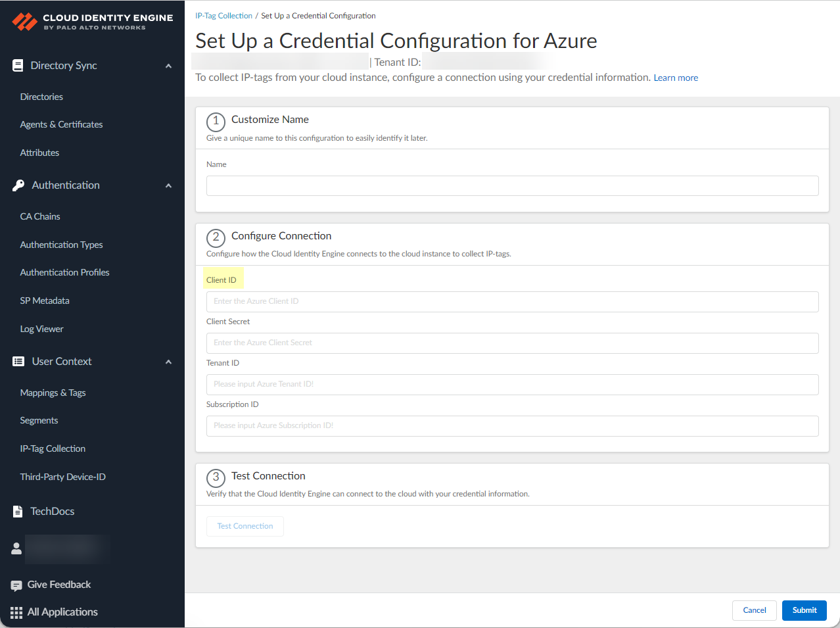Click the Give Feedback chat icon
840x628 pixels.
(16, 585)
